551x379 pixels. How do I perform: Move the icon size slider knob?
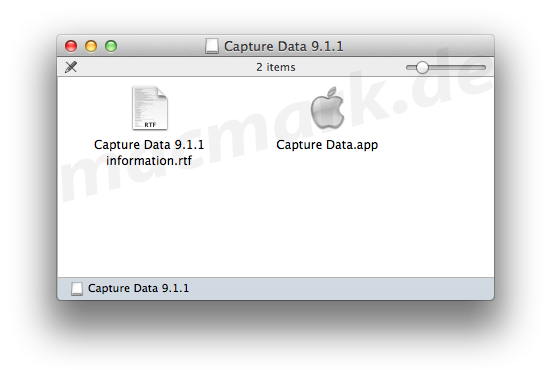pos(422,67)
